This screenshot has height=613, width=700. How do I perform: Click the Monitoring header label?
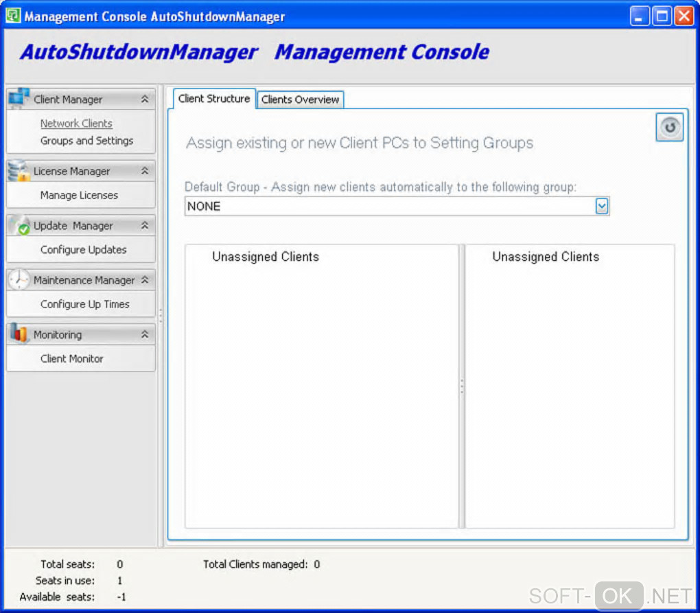[x=58, y=334]
